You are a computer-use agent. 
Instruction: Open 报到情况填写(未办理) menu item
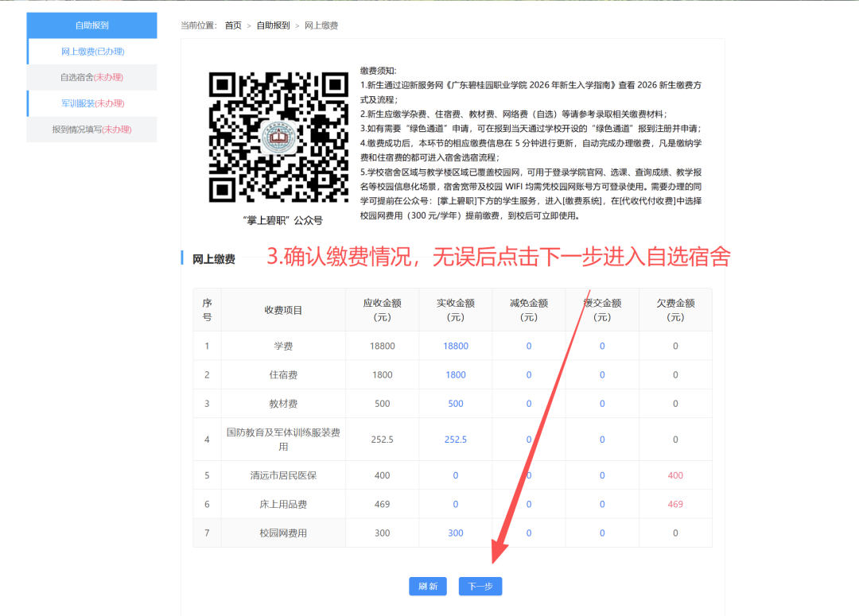point(92,130)
